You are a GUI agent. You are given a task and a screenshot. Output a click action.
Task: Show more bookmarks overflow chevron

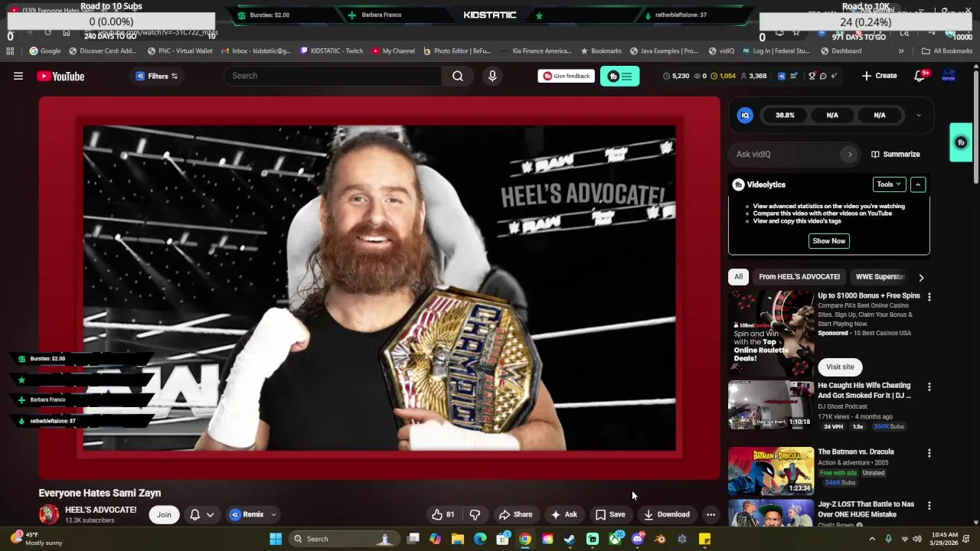click(x=901, y=51)
